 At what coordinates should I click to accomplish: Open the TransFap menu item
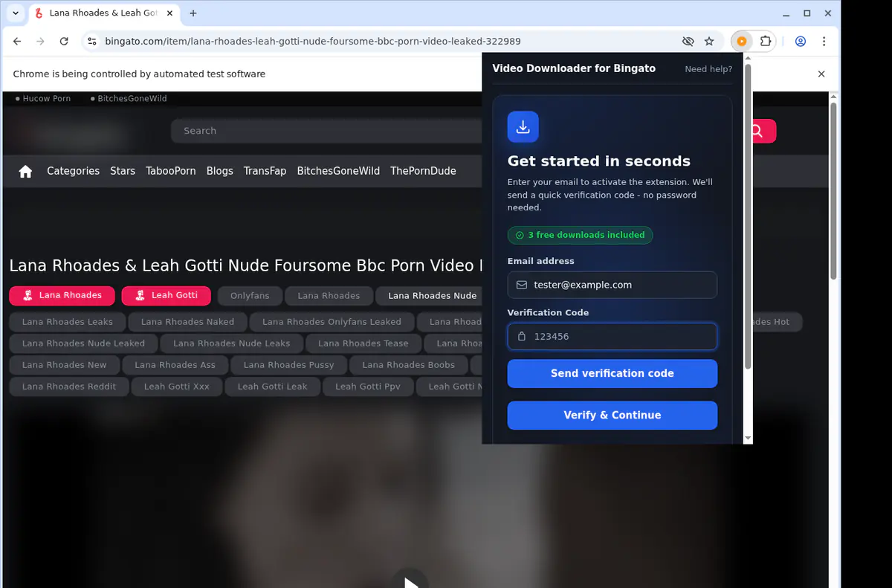pos(265,171)
